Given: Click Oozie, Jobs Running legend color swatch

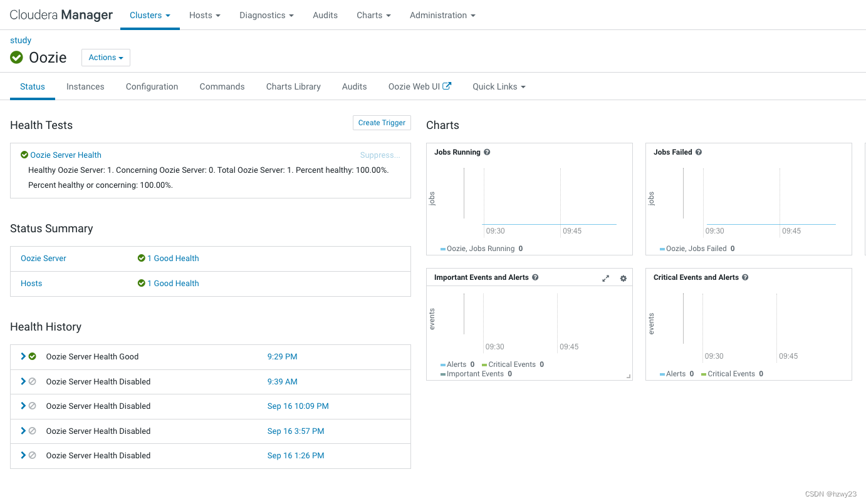Looking at the screenshot, I should click(x=443, y=249).
